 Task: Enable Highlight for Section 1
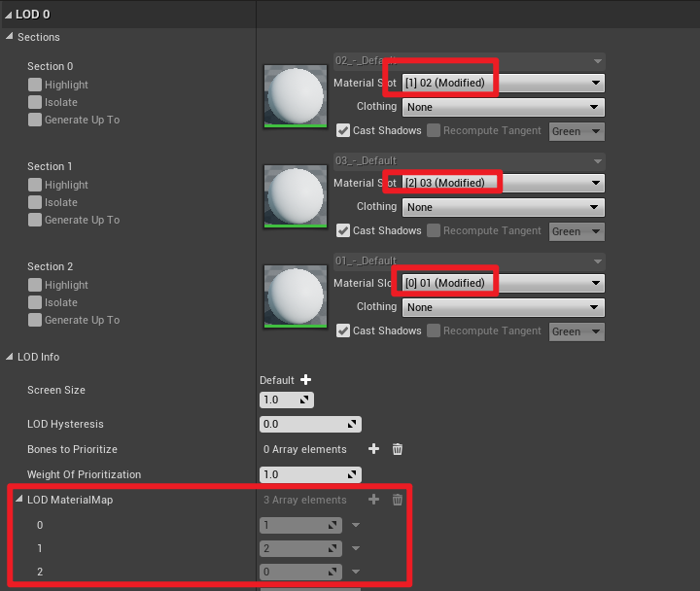(x=35, y=185)
